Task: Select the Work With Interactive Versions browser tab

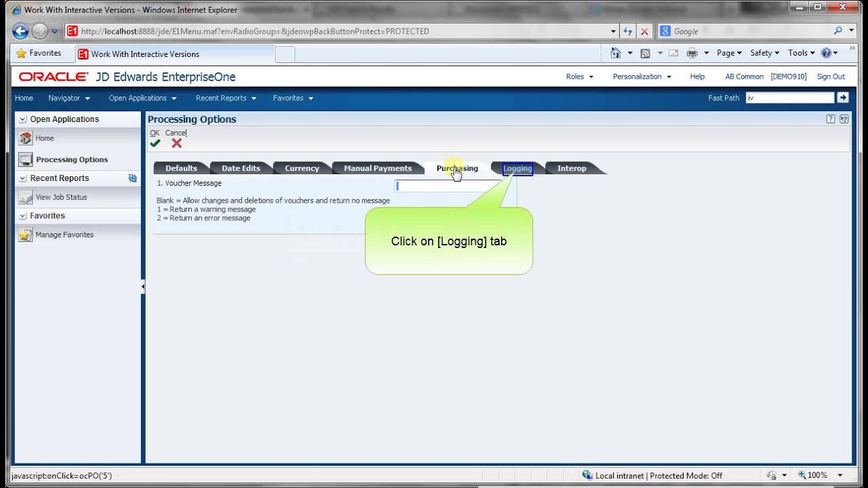Action: coord(174,54)
